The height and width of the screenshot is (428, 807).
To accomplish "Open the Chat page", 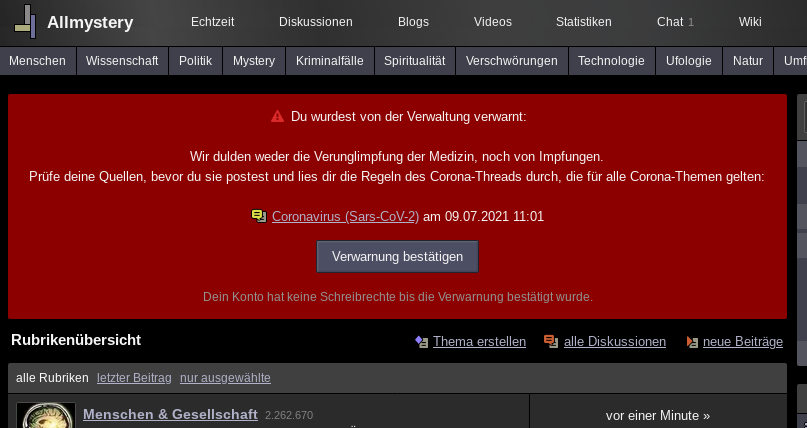I will (670, 22).
